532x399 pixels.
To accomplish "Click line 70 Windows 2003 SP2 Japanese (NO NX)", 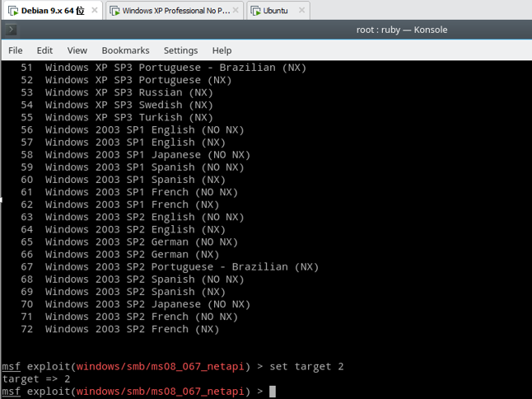I will point(135,304).
